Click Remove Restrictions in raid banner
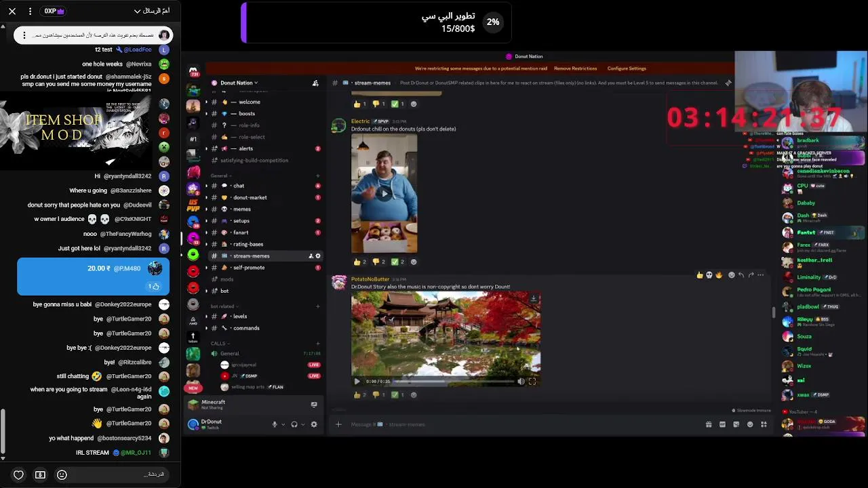Viewport: 868px width, 488px height. [x=575, y=68]
